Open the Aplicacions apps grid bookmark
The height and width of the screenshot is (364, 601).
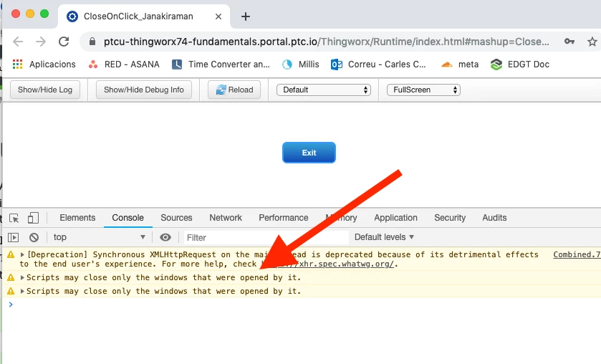click(44, 64)
